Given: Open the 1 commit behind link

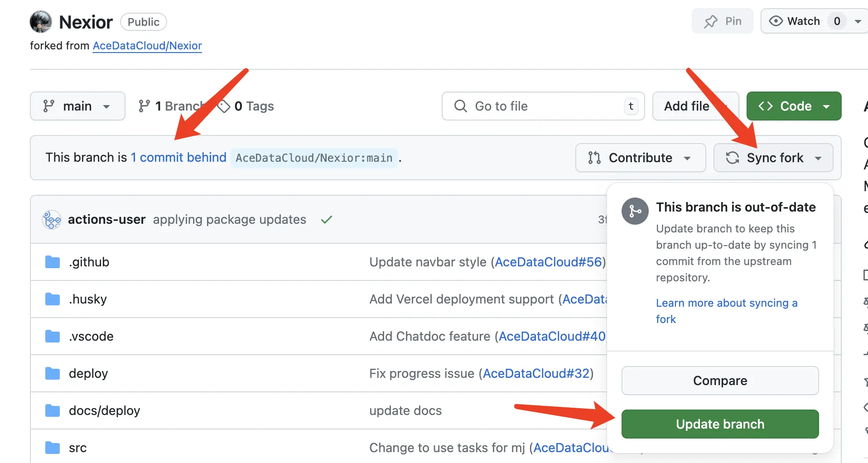Looking at the screenshot, I should click(178, 157).
